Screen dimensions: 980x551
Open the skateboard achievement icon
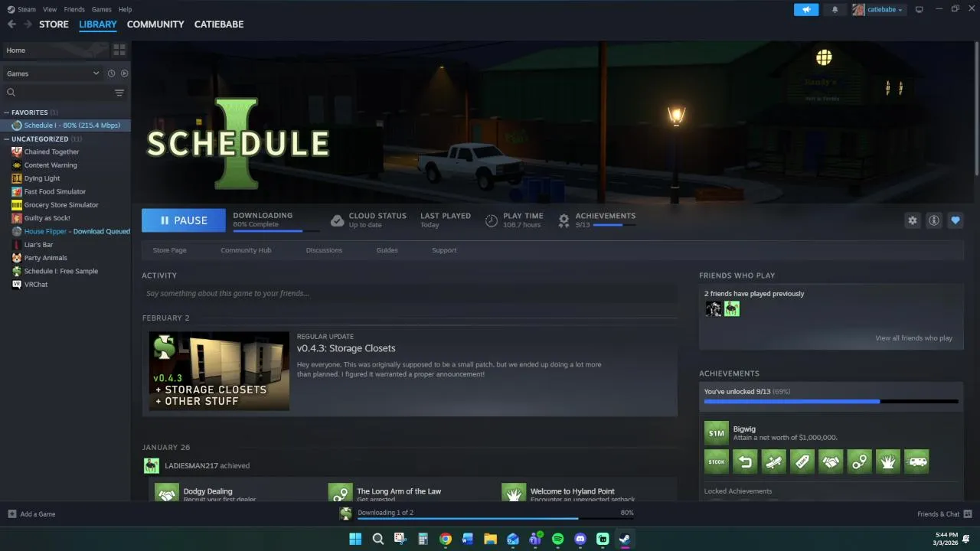pyautogui.click(x=773, y=461)
